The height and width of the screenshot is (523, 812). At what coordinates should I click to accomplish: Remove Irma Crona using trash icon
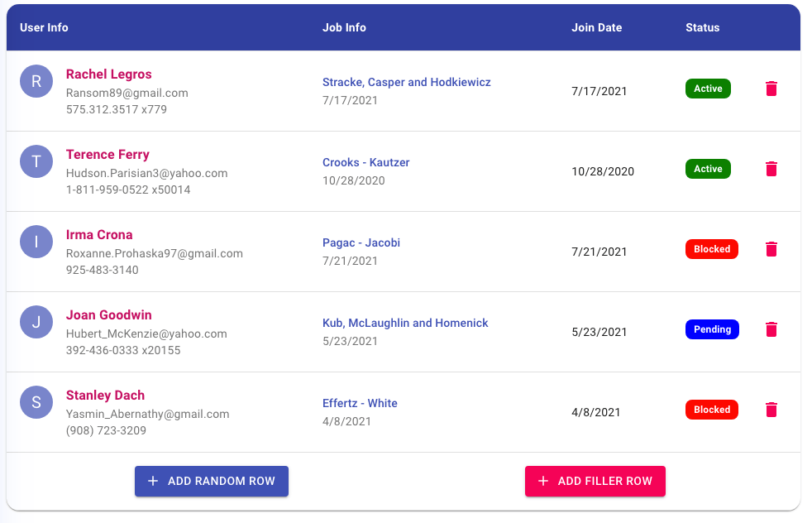click(771, 249)
